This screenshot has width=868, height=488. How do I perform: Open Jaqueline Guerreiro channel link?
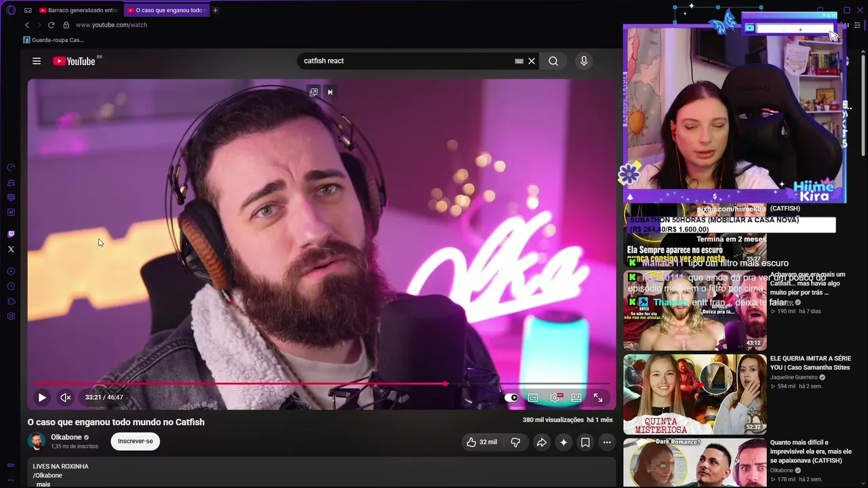pos(793,377)
